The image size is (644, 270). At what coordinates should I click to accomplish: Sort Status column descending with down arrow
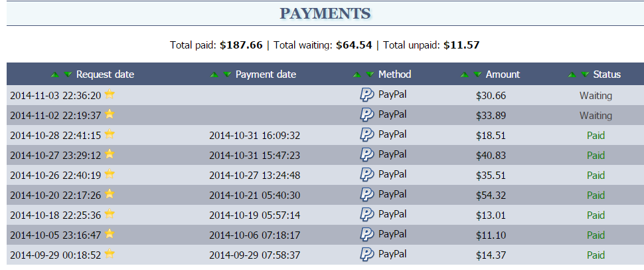click(585, 74)
